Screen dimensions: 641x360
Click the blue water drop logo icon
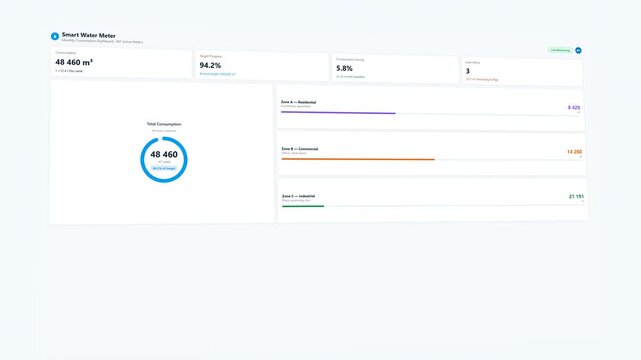click(x=55, y=36)
